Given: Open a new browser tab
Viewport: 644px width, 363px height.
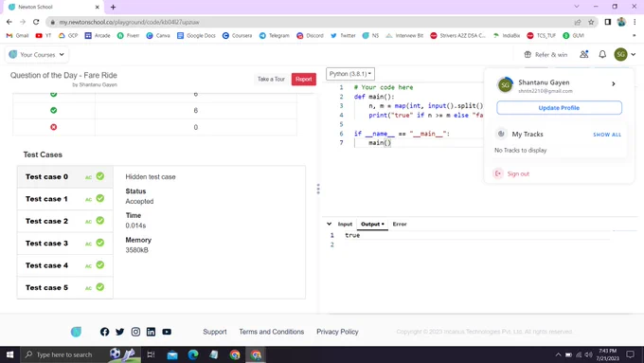Looking at the screenshot, I should [x=113, y=7].
